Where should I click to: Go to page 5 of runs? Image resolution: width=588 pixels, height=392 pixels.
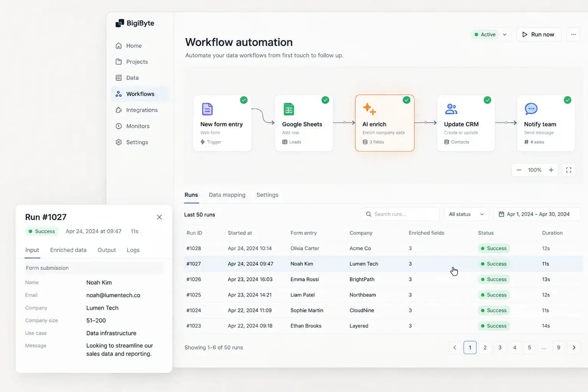point(529,348)
